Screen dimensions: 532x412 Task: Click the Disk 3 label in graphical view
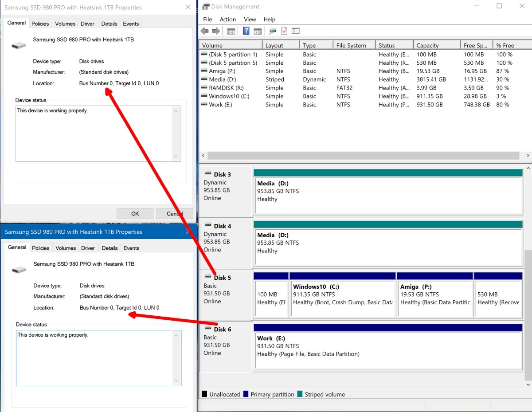click(222, 174)
